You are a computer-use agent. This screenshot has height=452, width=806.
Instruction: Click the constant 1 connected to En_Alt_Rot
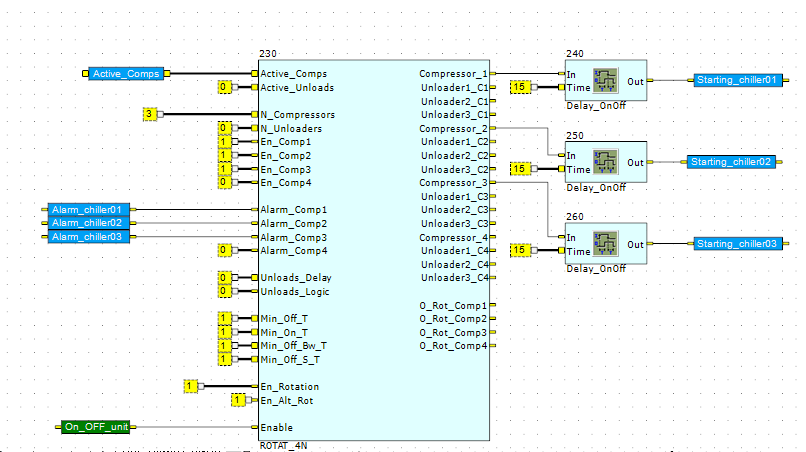point(238,400)
